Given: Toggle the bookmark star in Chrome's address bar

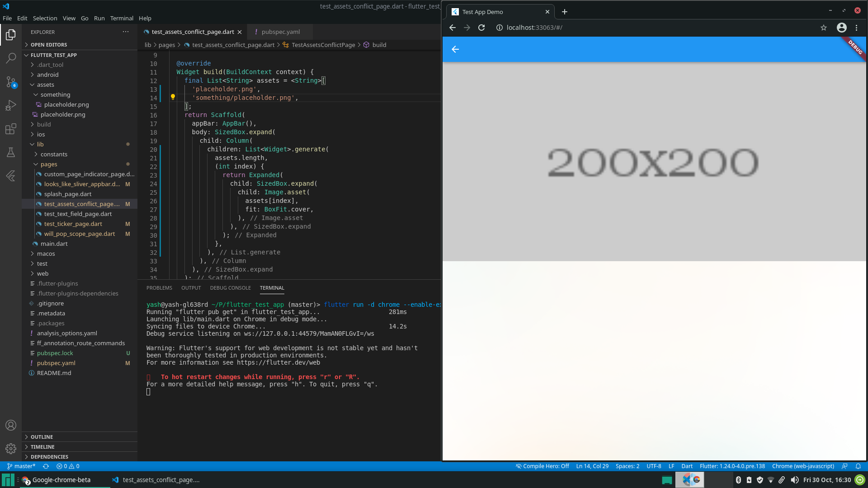Looking at the screenshot, I should 824,28.
